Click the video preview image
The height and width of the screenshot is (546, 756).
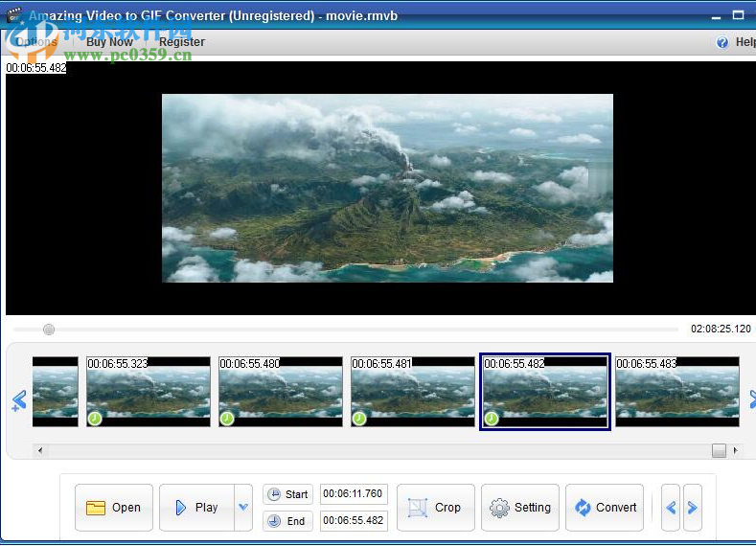click(388, 188)
